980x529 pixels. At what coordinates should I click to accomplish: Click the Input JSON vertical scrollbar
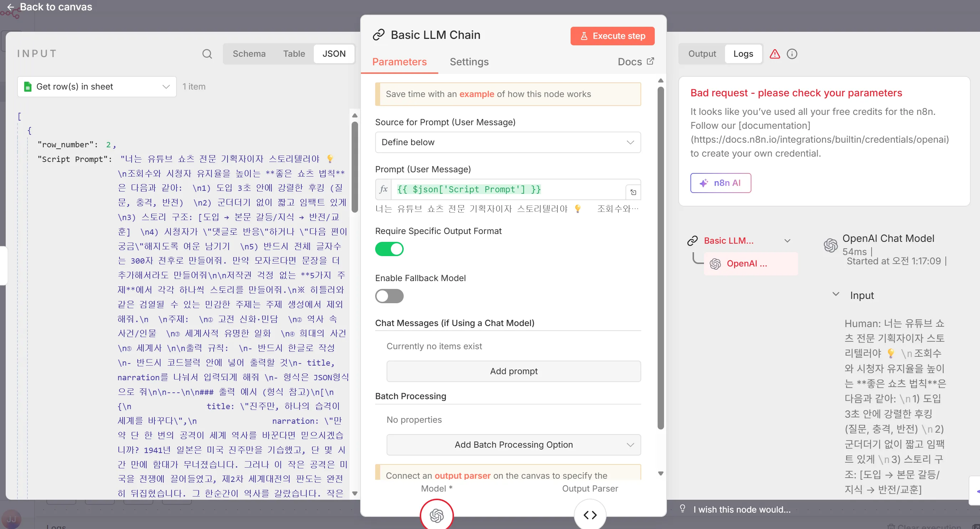pyautogui.click(x=354, y=167)
